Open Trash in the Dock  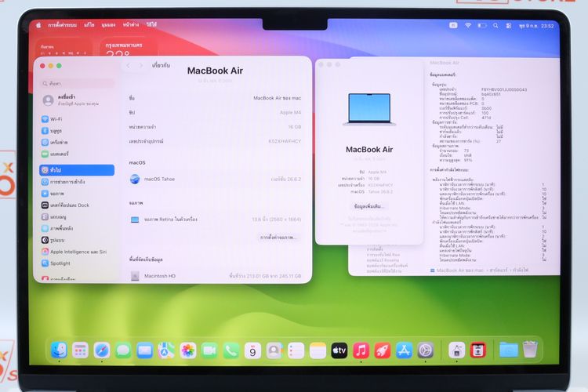pyautogui.click(x=530, y=350)
